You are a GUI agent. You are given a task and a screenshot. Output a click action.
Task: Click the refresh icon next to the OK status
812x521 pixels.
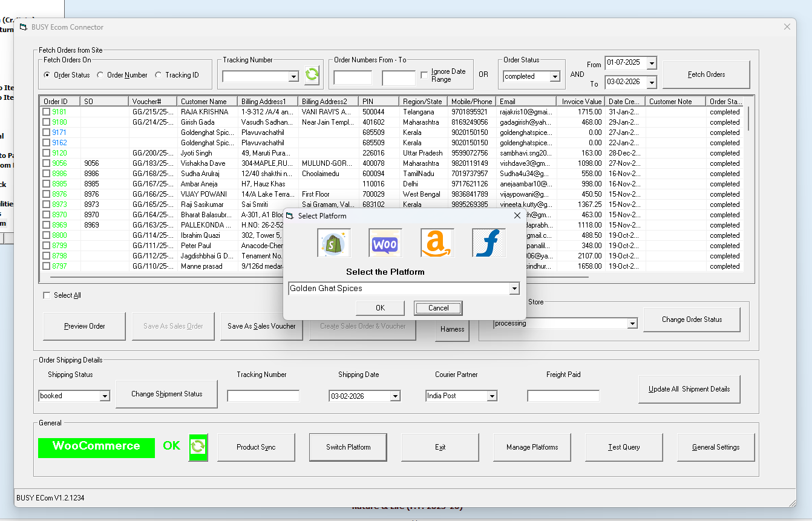pyautogui.click(x=198, y=447)
